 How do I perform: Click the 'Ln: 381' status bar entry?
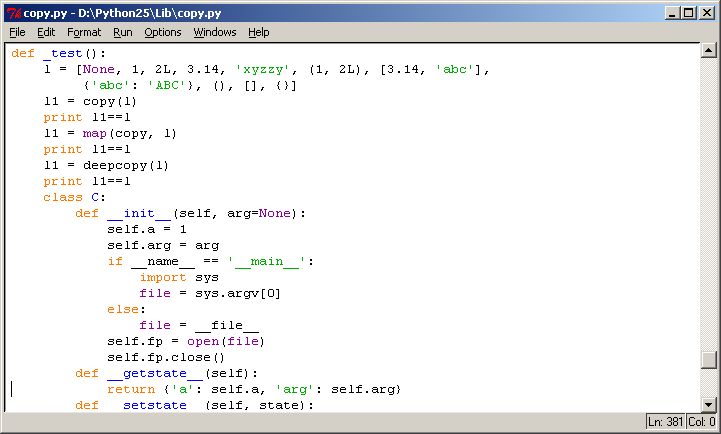(665, 422)
